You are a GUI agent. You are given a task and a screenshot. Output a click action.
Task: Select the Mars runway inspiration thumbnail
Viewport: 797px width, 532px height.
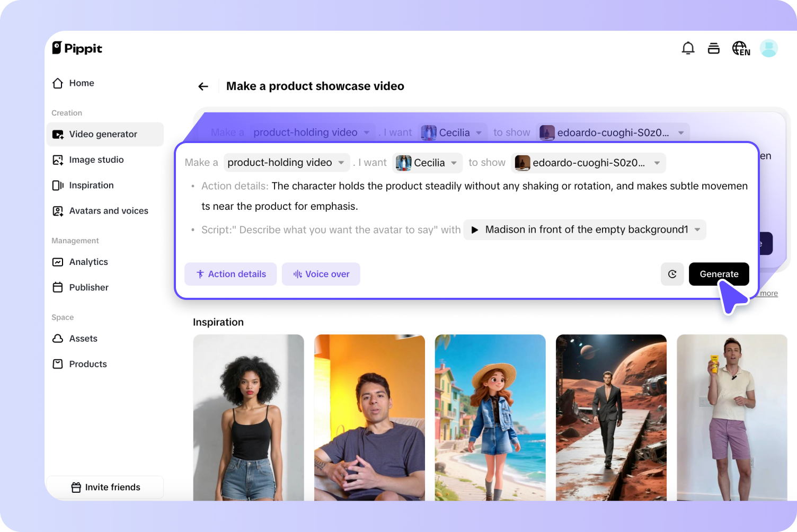[610, 418]
